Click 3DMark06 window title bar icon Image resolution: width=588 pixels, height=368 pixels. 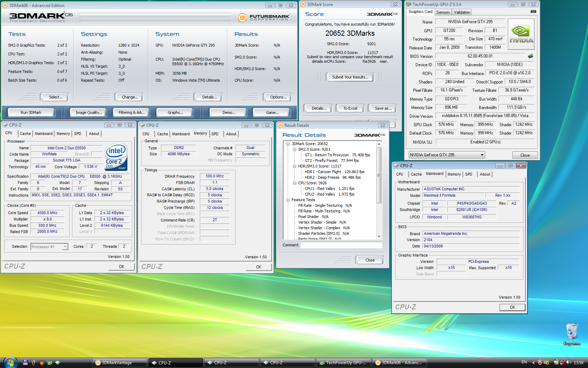pos(5,5)
